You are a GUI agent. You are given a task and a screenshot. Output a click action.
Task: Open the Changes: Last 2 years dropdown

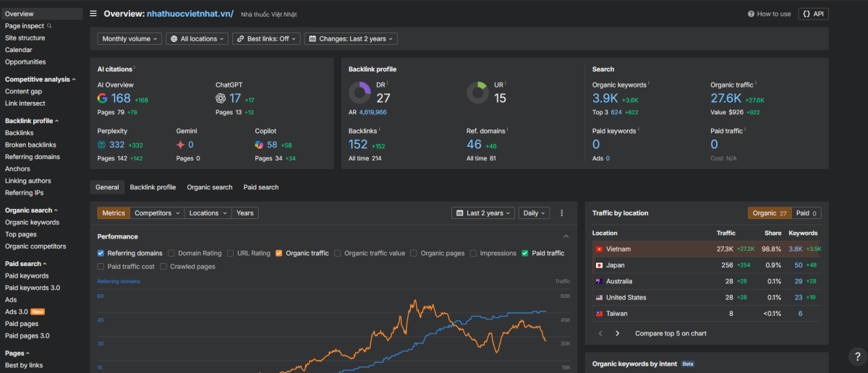pyautogui.click(x=351, y=39)
